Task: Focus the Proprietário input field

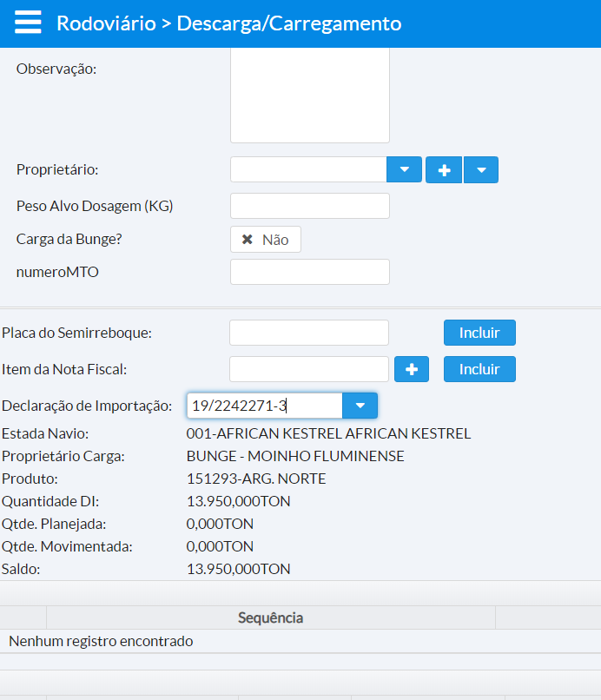Action: point(308,170)
